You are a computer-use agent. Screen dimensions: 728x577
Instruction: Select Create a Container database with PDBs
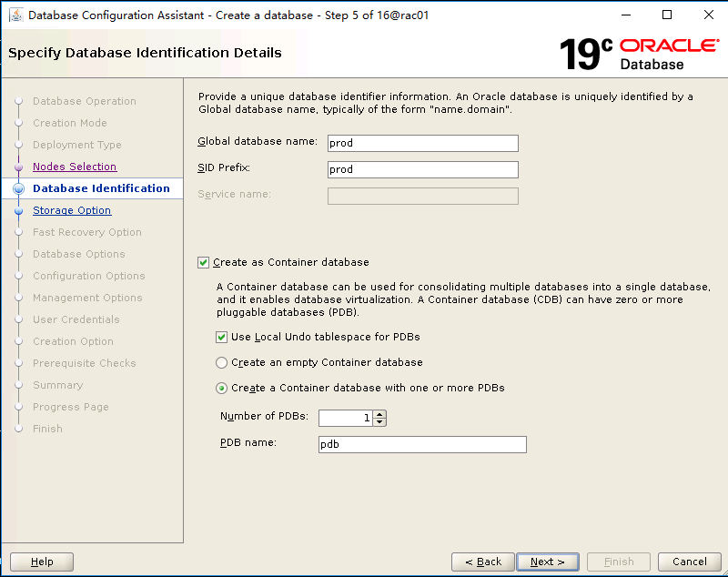221,388
